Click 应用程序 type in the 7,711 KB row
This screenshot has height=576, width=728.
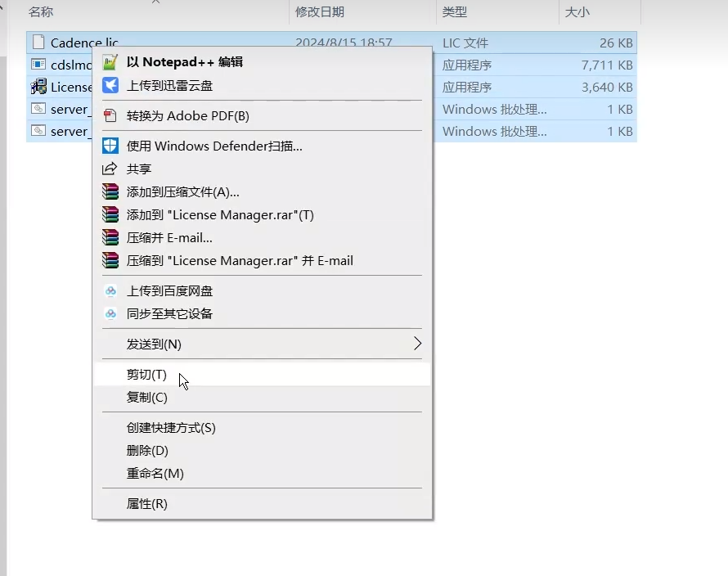tap(466, 65)
